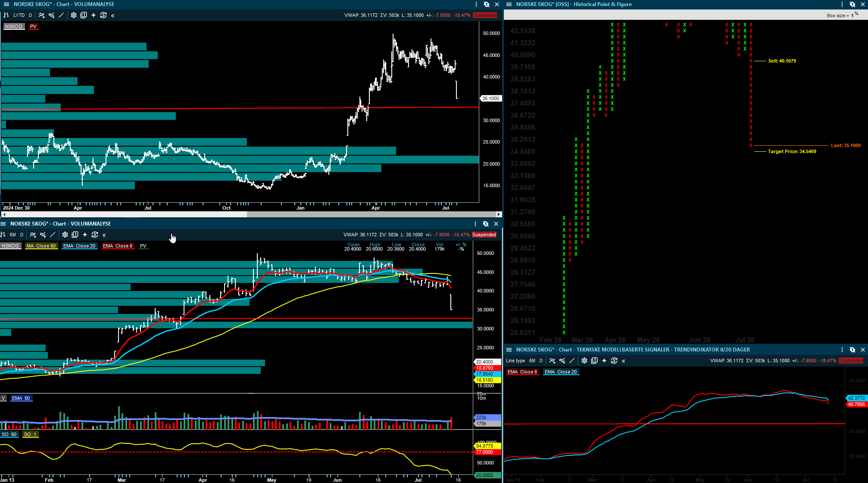Open Line type selector in TRENDINDIKATOR chart

tap(515, 361)
